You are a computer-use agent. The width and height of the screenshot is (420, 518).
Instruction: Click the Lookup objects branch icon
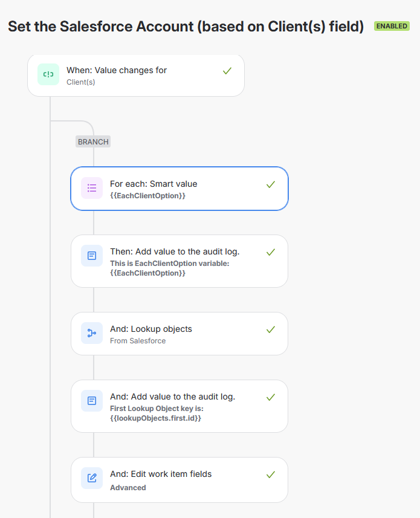(x=92, y=333)
